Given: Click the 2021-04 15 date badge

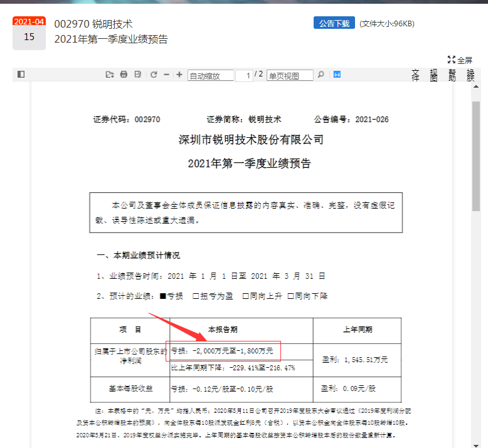Looking at the screenshot, I should click(29, 33).
